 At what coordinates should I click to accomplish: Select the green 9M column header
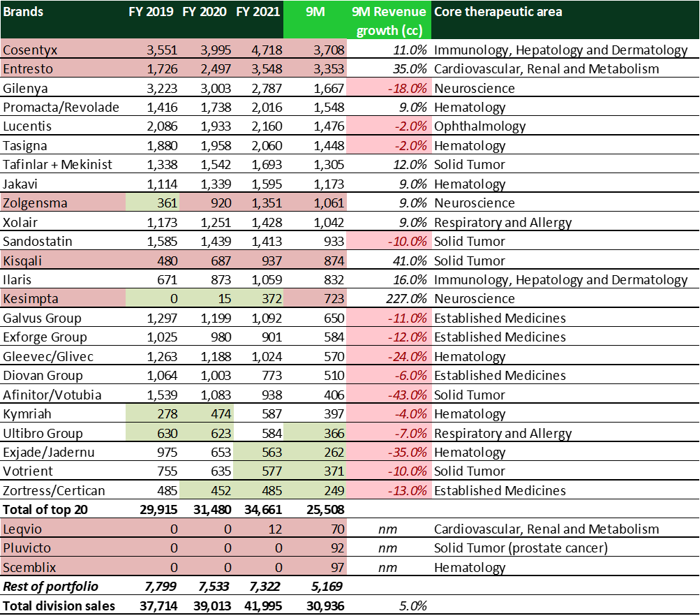pos(314,12)
